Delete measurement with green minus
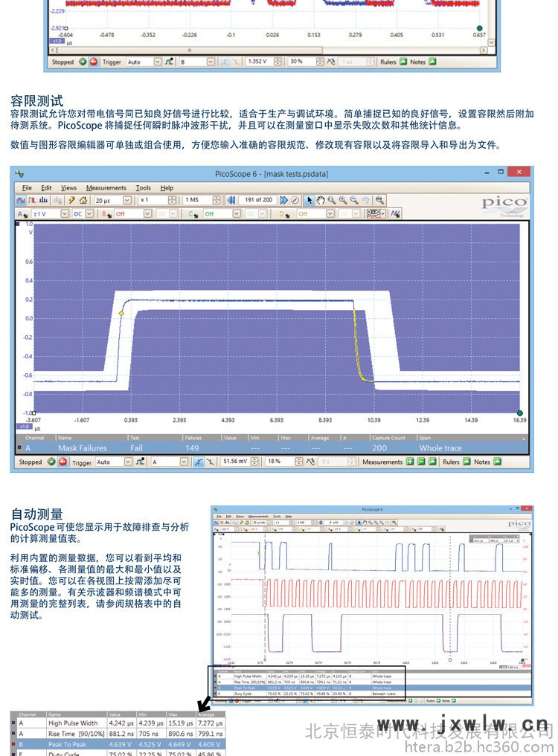 click(x=421, y=462)
